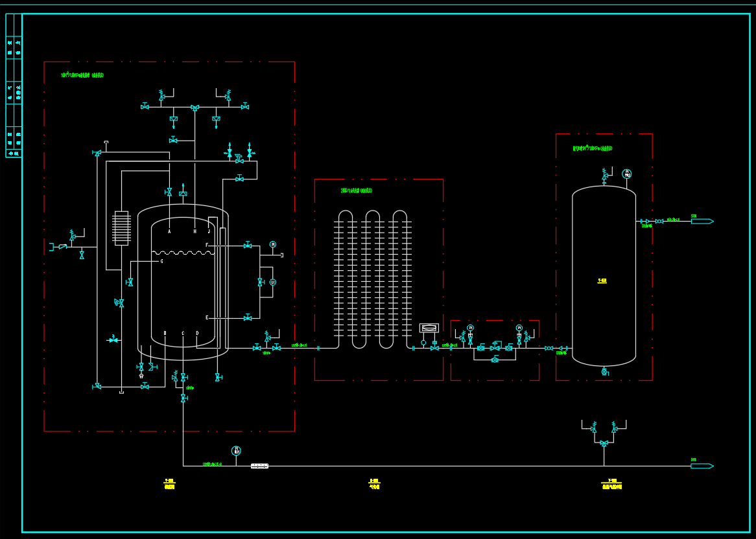Viewport: 756px width, 539px height.
Task: Click the flexible hose symbol on the bottom pipeline
Action: [x=259, y=466]
